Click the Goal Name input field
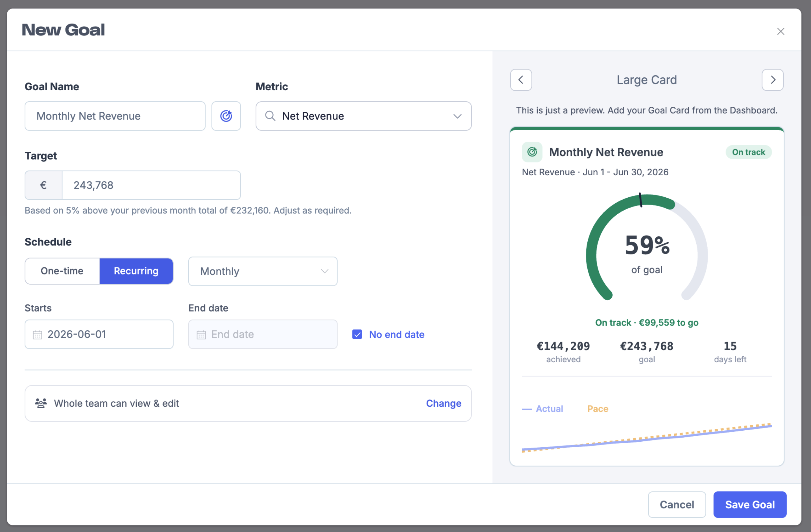This screenshot has width=811, height=532. (x=115, y=116)
